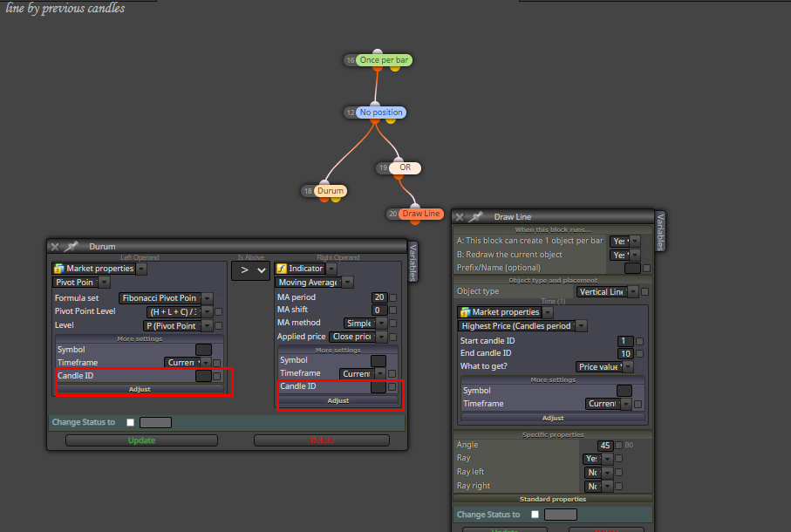Open the comparison operator > dropdown

[x=250, y=270]
